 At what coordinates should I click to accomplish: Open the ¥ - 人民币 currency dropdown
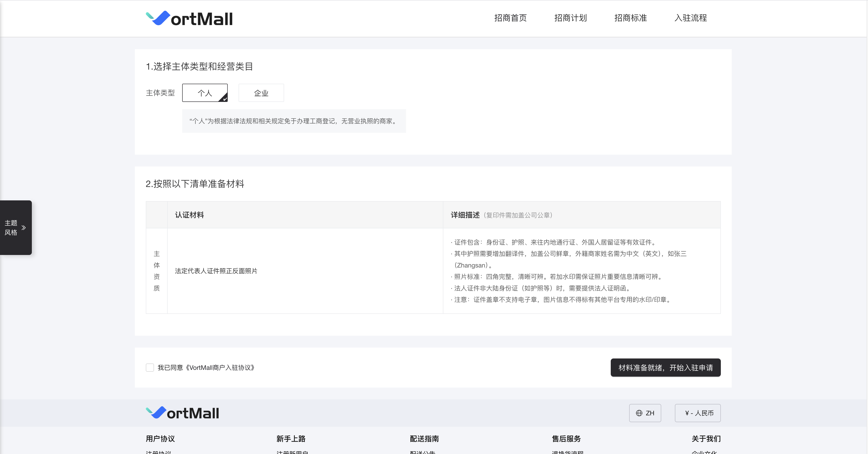(697, 413)
